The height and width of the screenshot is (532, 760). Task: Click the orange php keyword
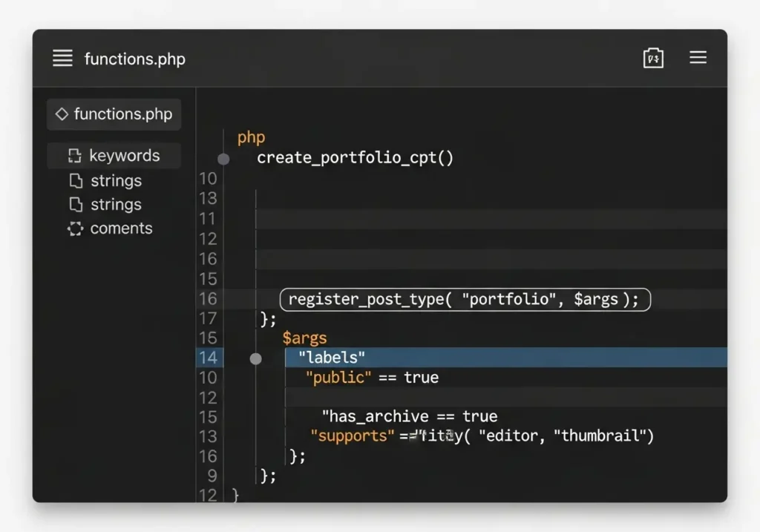(x=251, y=138)
